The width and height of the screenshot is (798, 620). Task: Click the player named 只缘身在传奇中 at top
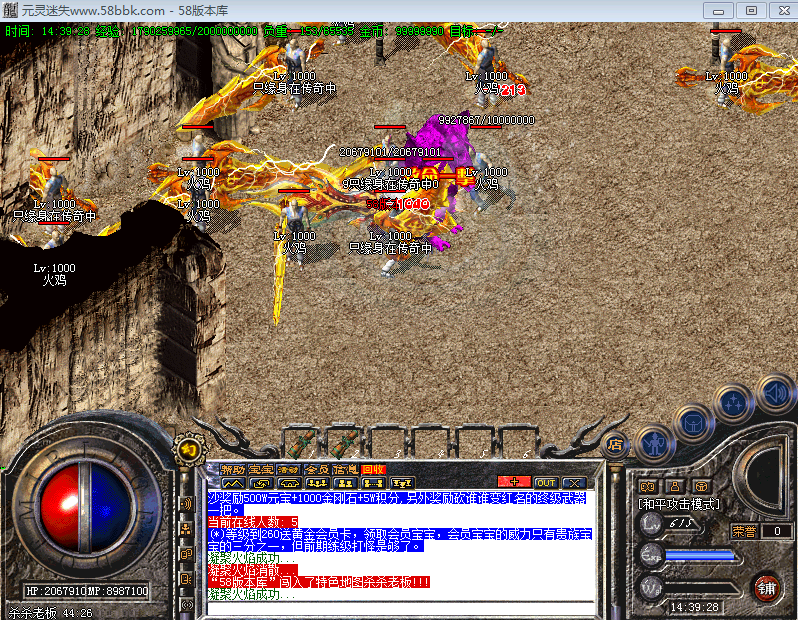point(295,61)
